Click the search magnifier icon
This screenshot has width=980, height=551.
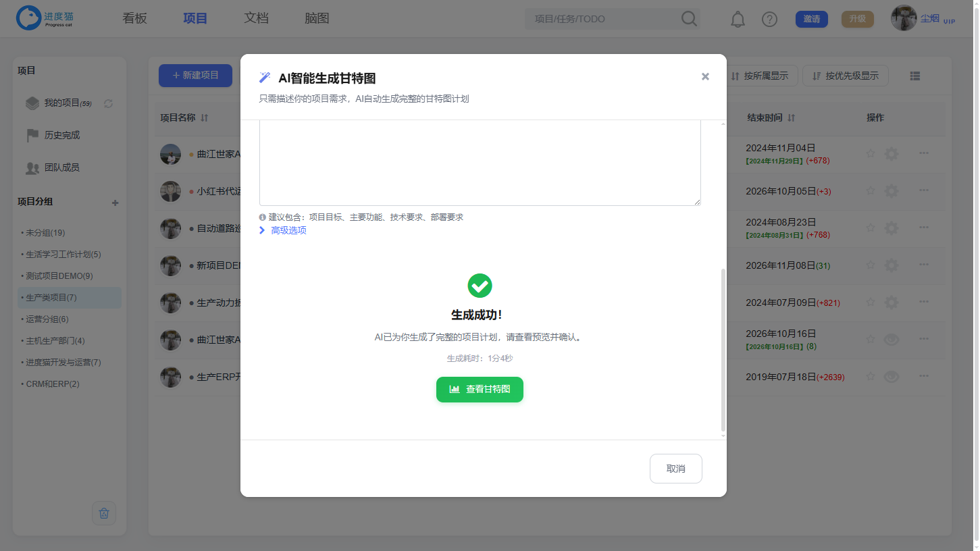click(689, 19)
